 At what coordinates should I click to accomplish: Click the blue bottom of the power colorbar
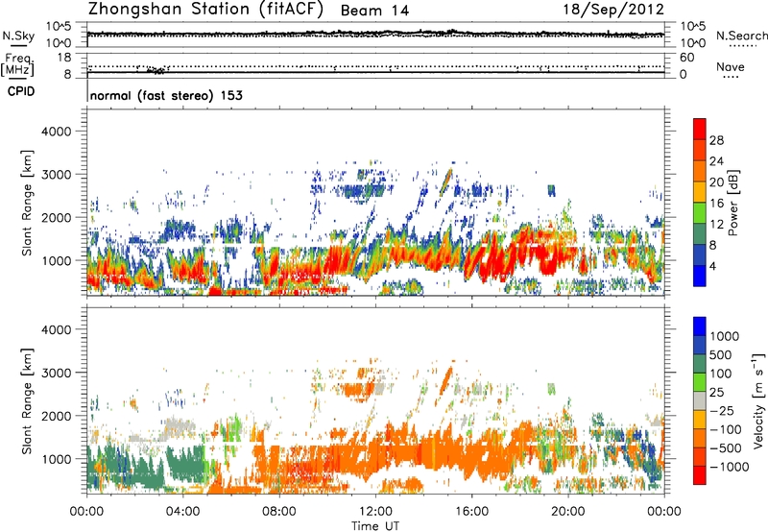[x=700, y=277]
